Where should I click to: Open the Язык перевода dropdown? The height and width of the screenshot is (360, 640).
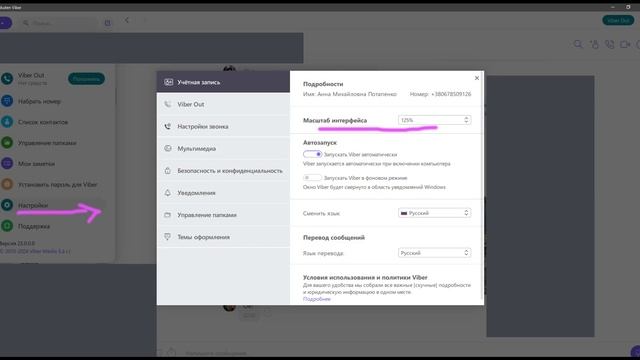pyautogui.click(x=434, y=253)
